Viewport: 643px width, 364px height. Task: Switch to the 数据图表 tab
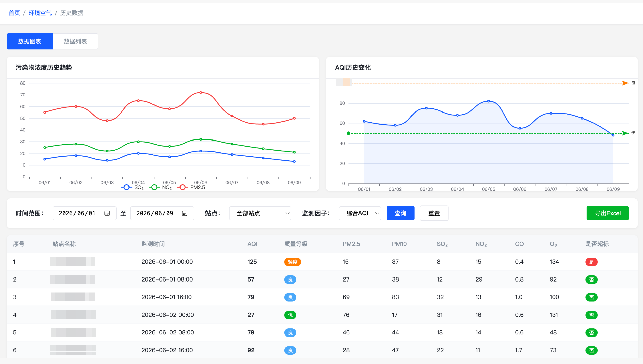30,41
